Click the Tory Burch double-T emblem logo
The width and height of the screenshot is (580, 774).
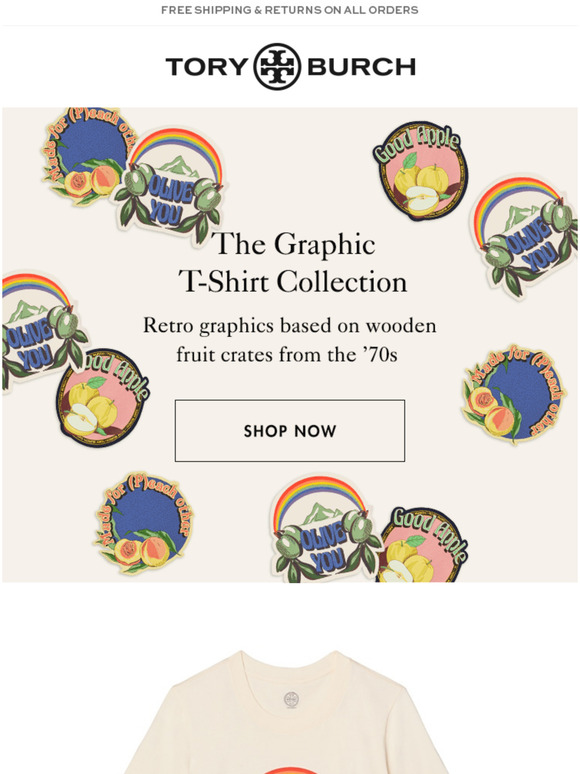tap(277, 67)
